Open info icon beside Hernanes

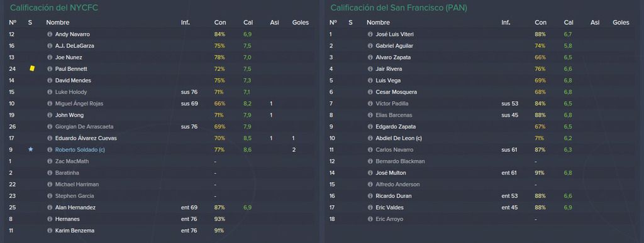coord(50,219)
